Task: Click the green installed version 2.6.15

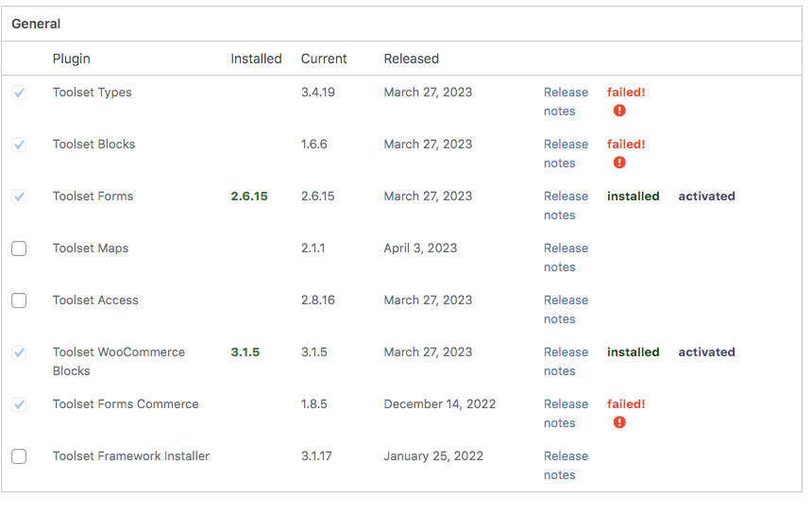Action: [249, 197]
